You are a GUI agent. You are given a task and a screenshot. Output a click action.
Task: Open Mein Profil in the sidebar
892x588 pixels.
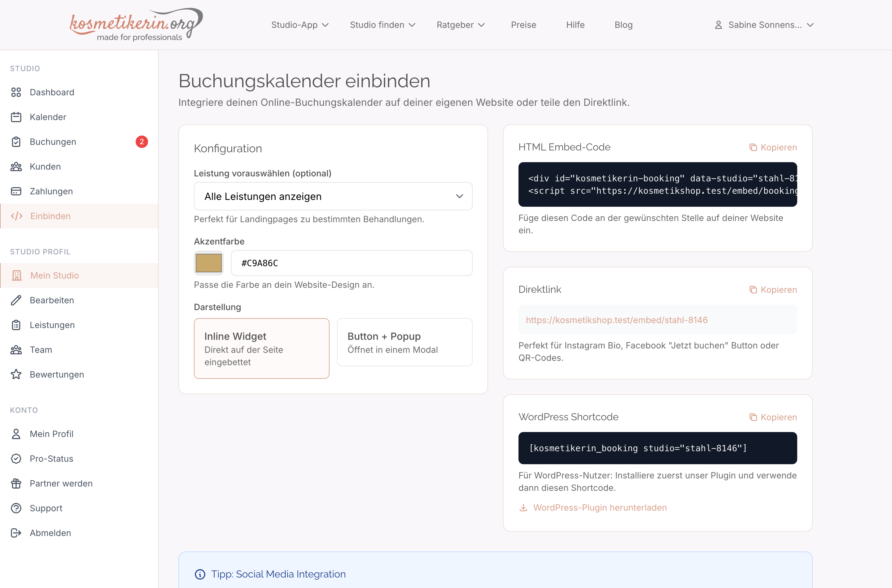tap(79, 434)
